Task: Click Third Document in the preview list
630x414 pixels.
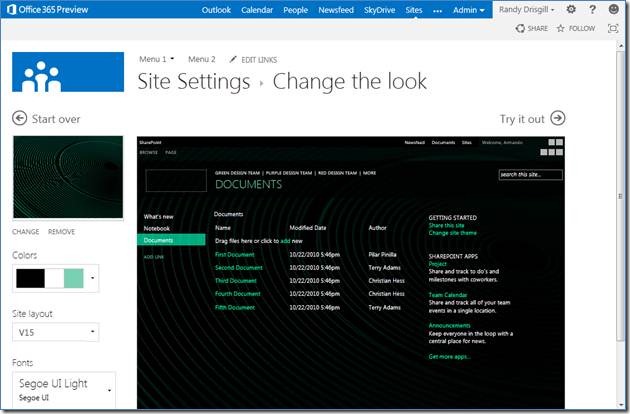Action: tap(235, 281)
